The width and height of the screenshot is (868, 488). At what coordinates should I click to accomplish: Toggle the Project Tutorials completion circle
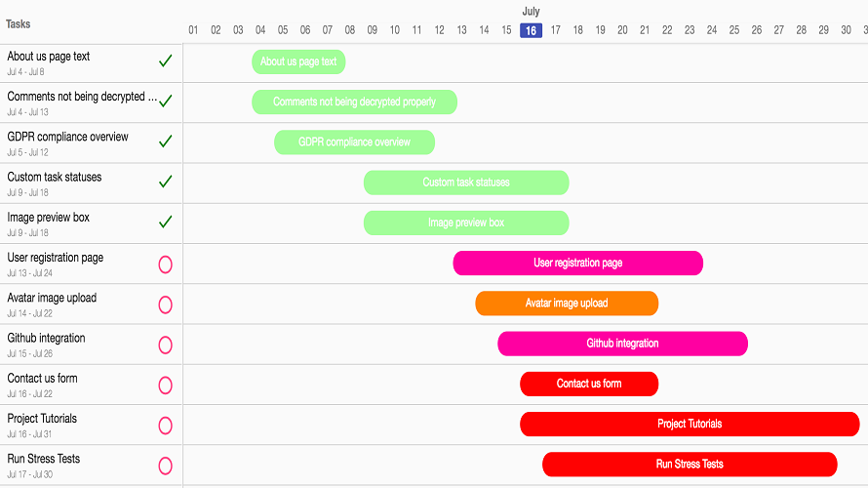[x=165, y=426]
